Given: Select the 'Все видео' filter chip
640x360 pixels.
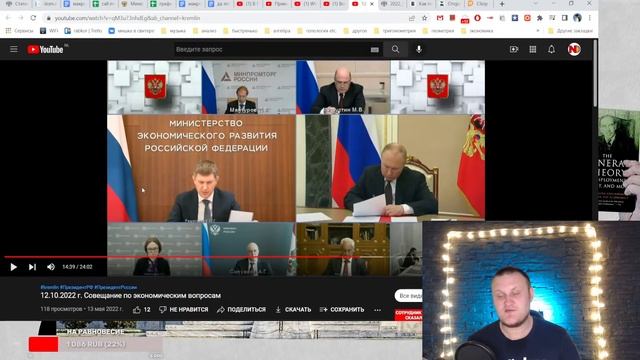Looking at the screenshot, I should point(409,296).
